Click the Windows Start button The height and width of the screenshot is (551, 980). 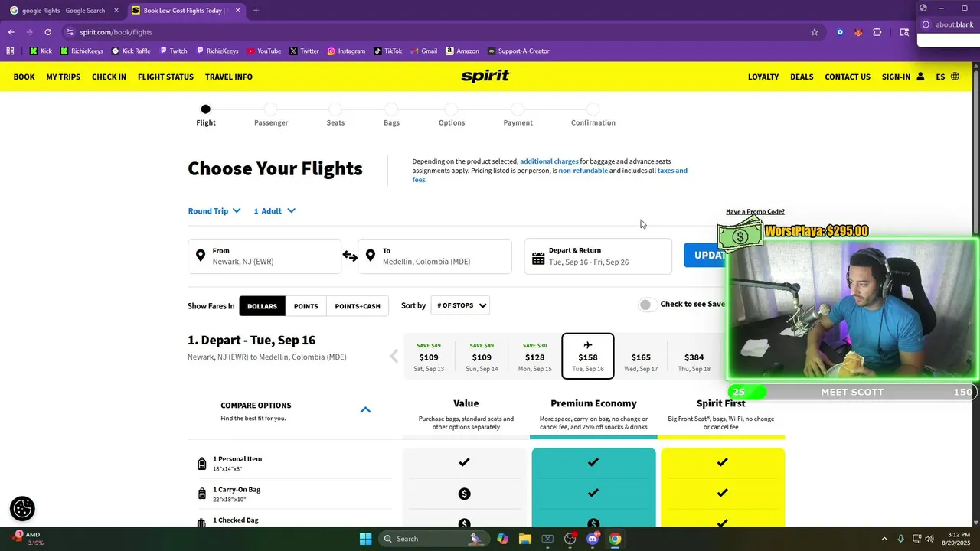(365, 539)
